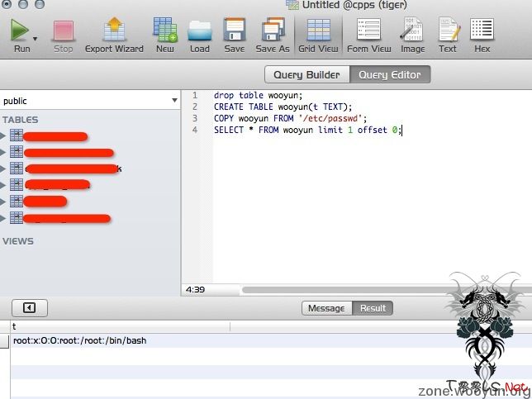Open the public schema dropdown
Viewport: 532px width, 399px height.
90,101
